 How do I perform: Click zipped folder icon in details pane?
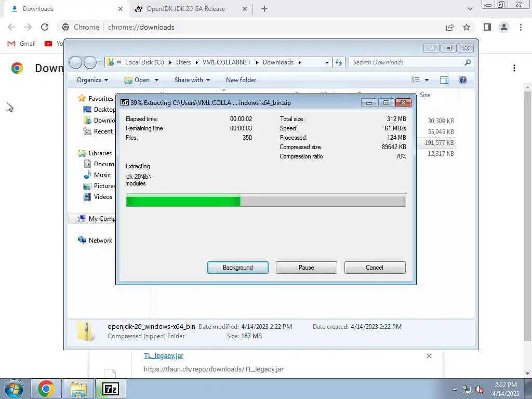[x=86, y=331]
